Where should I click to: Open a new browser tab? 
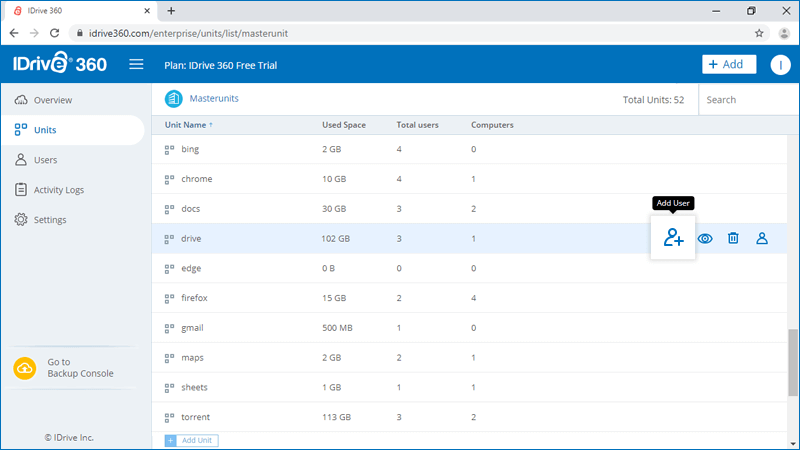click(171, 11)
